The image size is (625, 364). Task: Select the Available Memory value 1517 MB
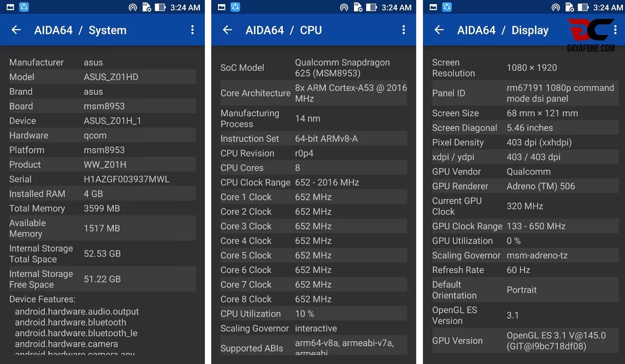[102, 228]
